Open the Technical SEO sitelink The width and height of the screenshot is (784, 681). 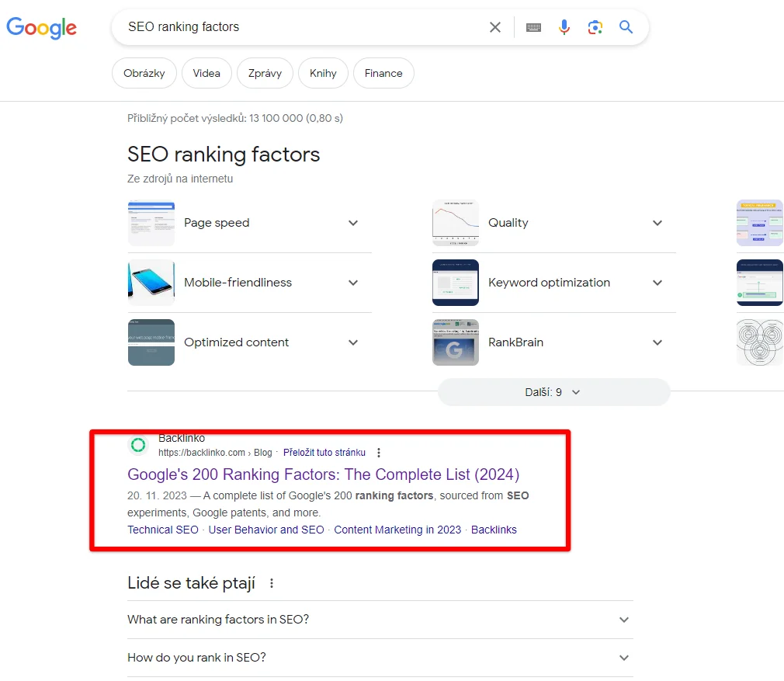[x=163, y=530]
